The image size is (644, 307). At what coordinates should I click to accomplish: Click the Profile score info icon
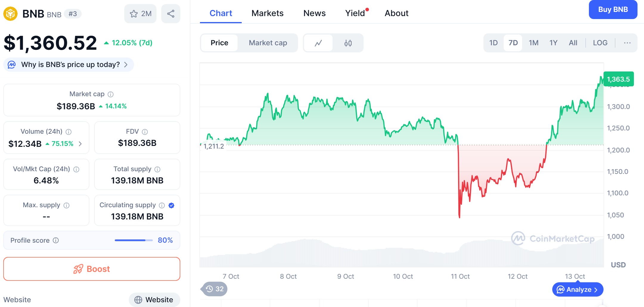56,240
